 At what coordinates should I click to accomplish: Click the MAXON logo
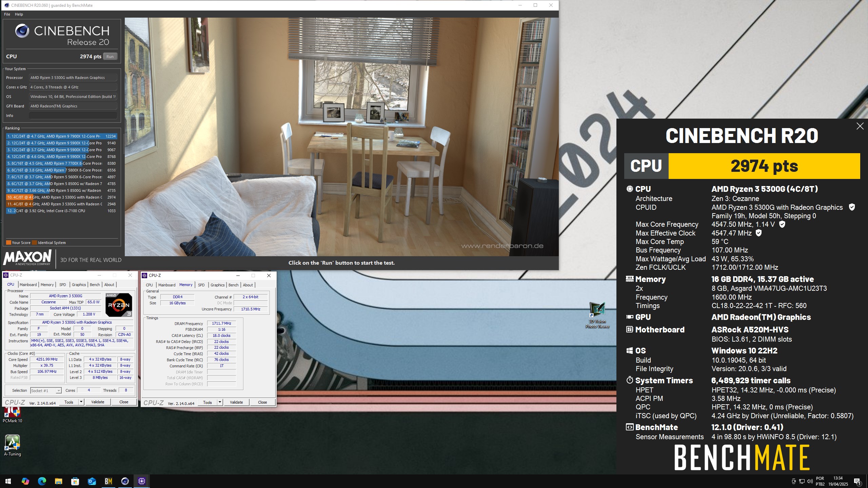[27, 258]
